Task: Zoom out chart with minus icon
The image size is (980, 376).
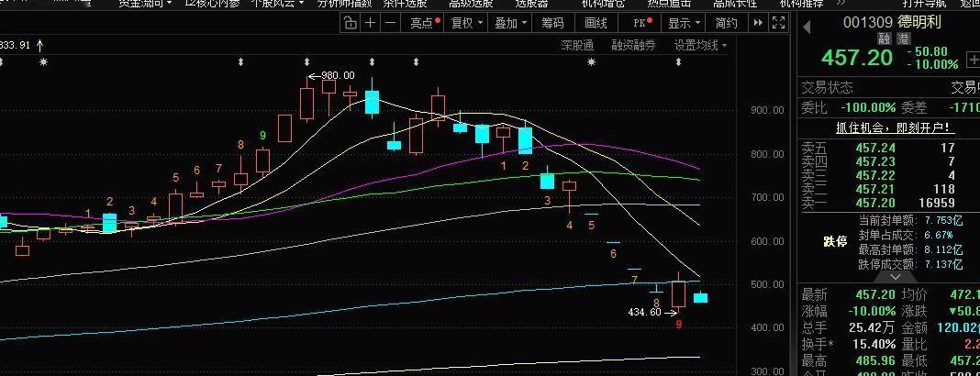Action: pyautogui.click(x=391, y=23)
